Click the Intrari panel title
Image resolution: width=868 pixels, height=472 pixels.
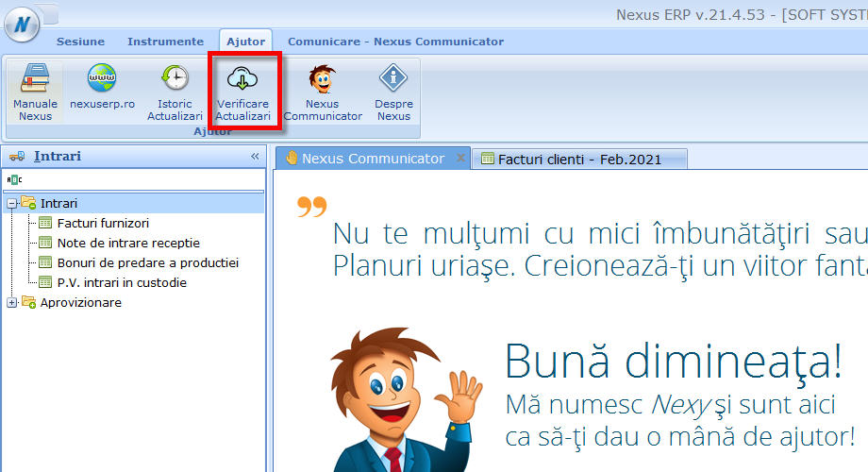(x=58, y=156)
